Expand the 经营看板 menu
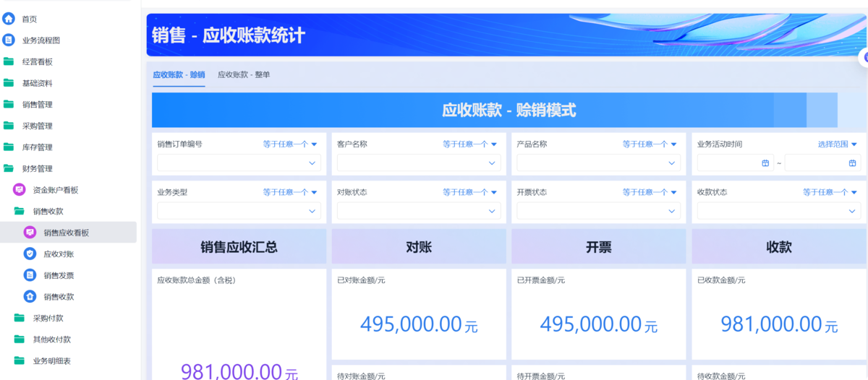 point(38,62)
